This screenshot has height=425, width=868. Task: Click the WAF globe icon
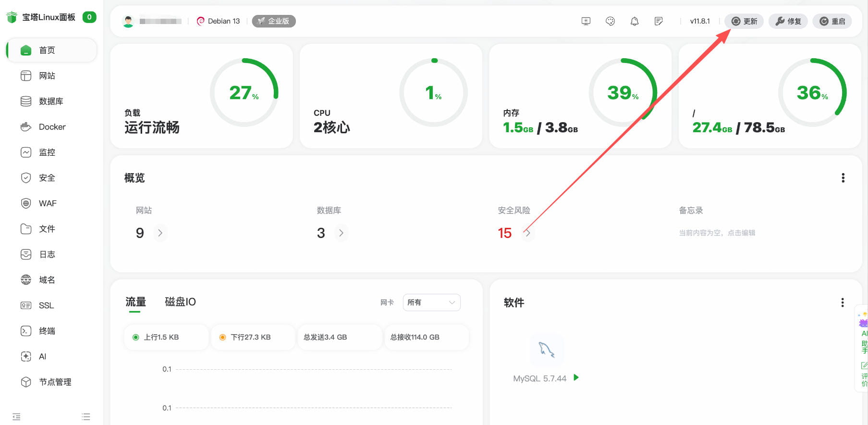coord(26,203)
